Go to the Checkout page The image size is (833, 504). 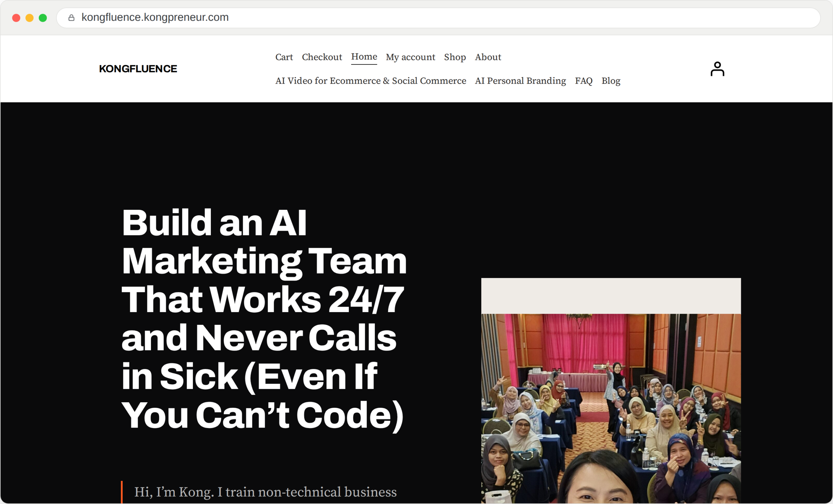(322, 57)
